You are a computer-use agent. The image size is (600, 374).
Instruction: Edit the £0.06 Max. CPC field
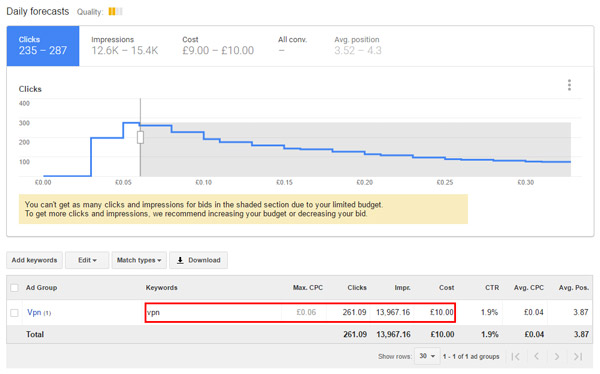[306, 312]
